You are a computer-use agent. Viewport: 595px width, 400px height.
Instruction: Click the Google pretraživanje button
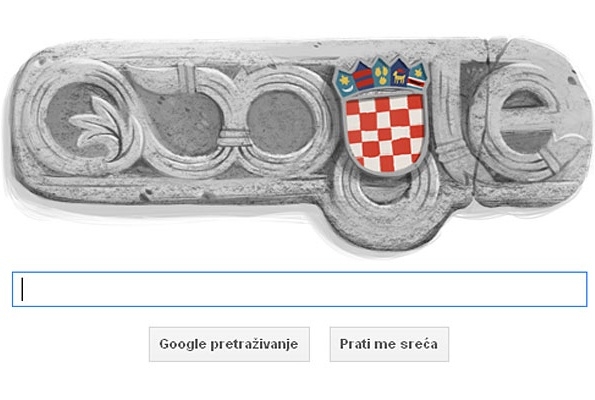click(x=229, y=344)
